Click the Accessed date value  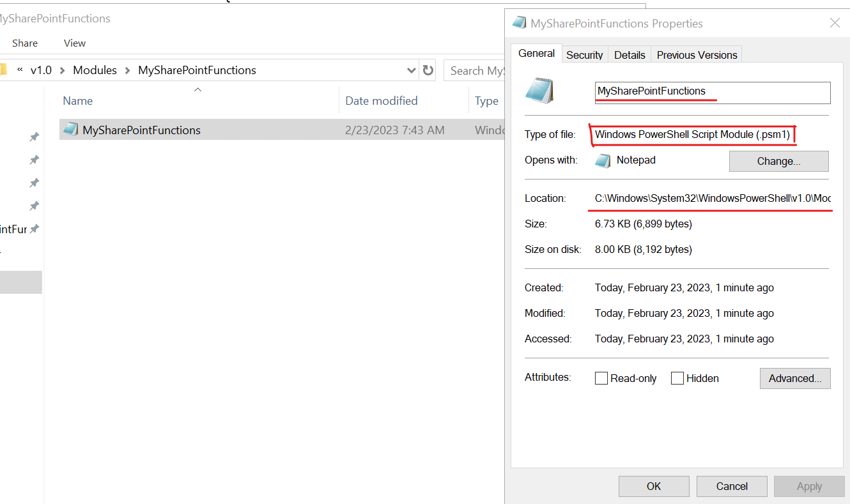[684, 339]
